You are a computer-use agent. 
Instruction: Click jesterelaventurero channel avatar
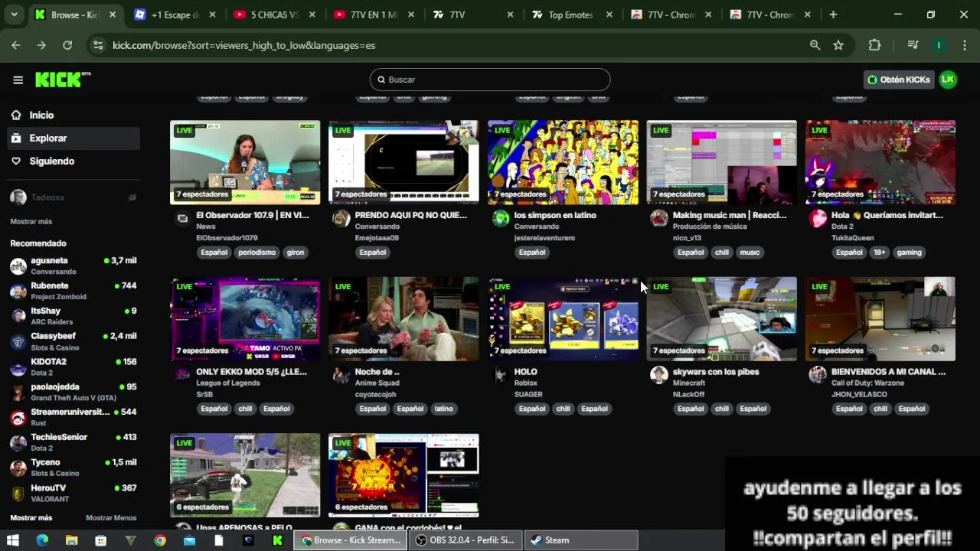[501, 219]
